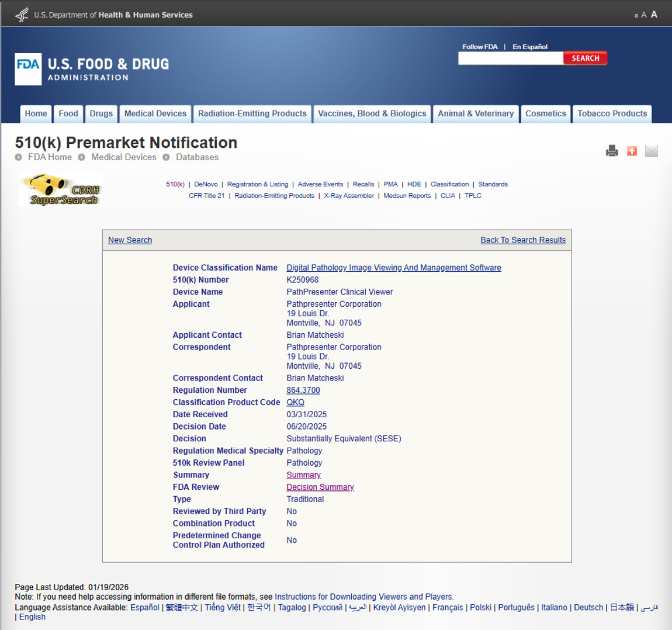The image size is (672, 630).
Task: Click the email envelope icon
Action: tap(652, 151)
